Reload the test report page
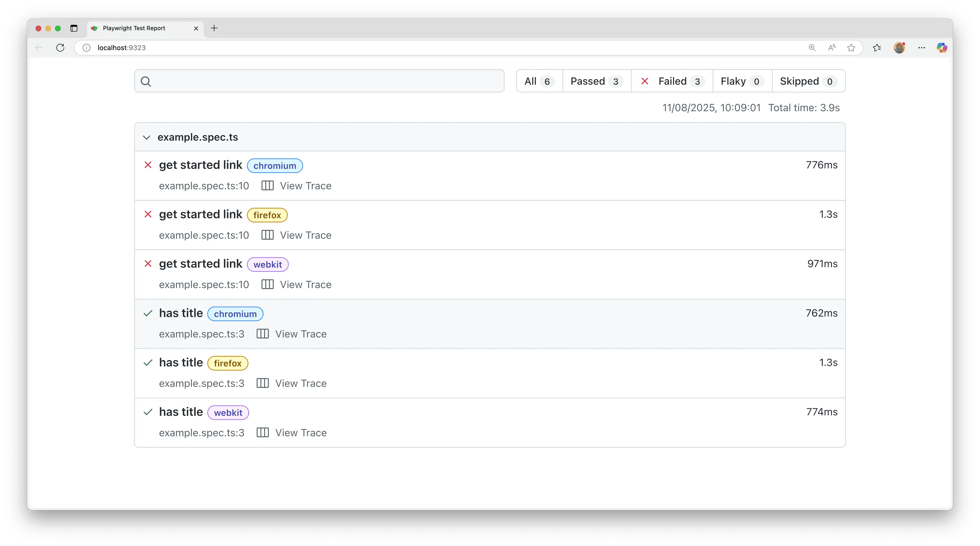Viewport: 980px width, 546px height. coord(60,47)
